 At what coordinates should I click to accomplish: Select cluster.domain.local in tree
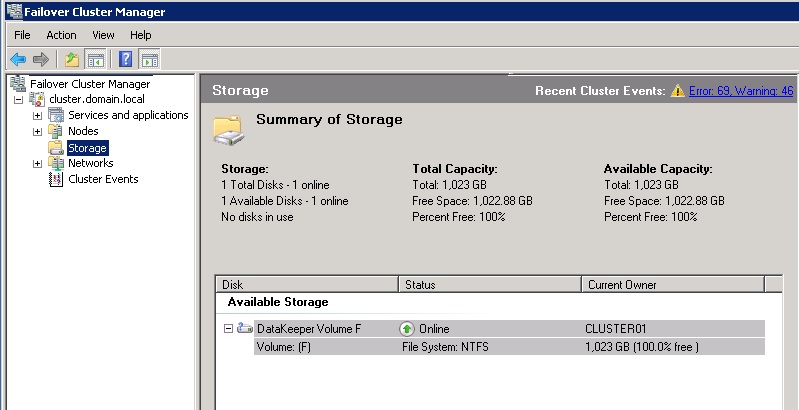coord(97,99)
